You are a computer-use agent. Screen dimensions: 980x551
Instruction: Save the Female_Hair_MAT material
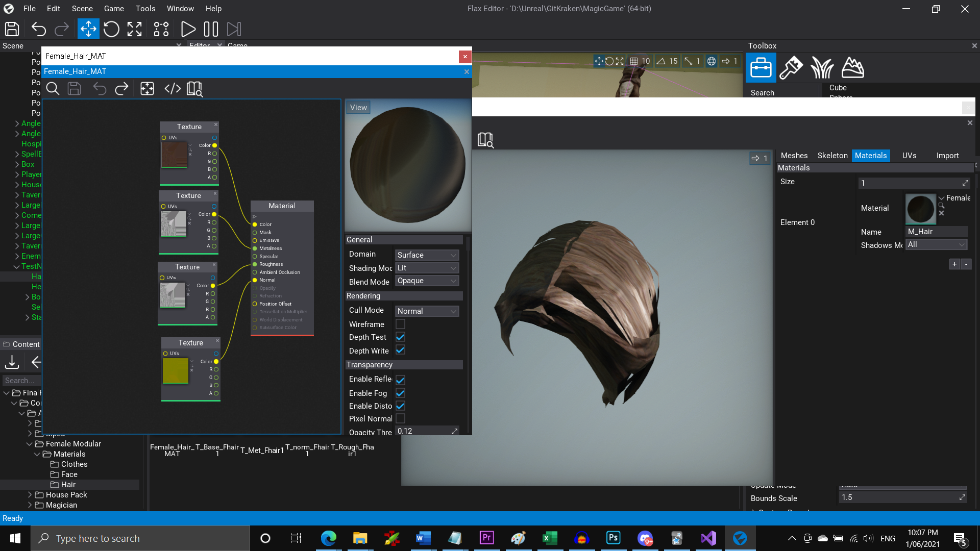coord(75,88)
